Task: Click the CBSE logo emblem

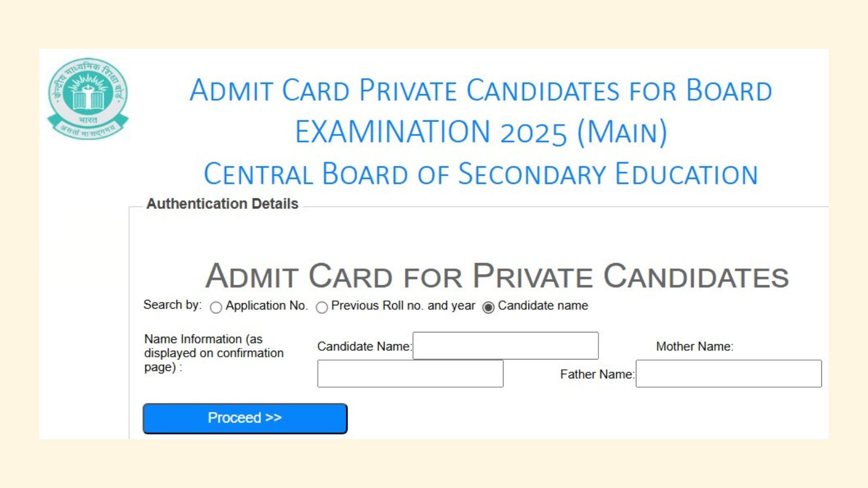Action: point(88,98)
